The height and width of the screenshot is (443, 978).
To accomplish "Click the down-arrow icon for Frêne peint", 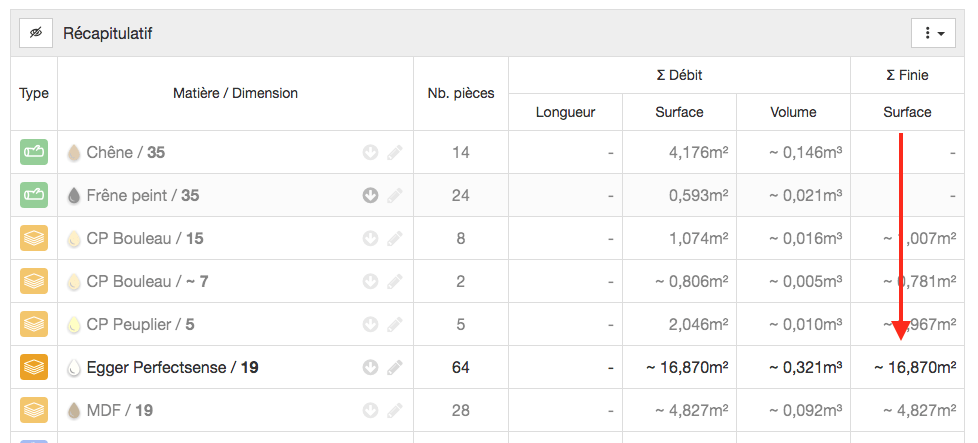I will point(370,196).
